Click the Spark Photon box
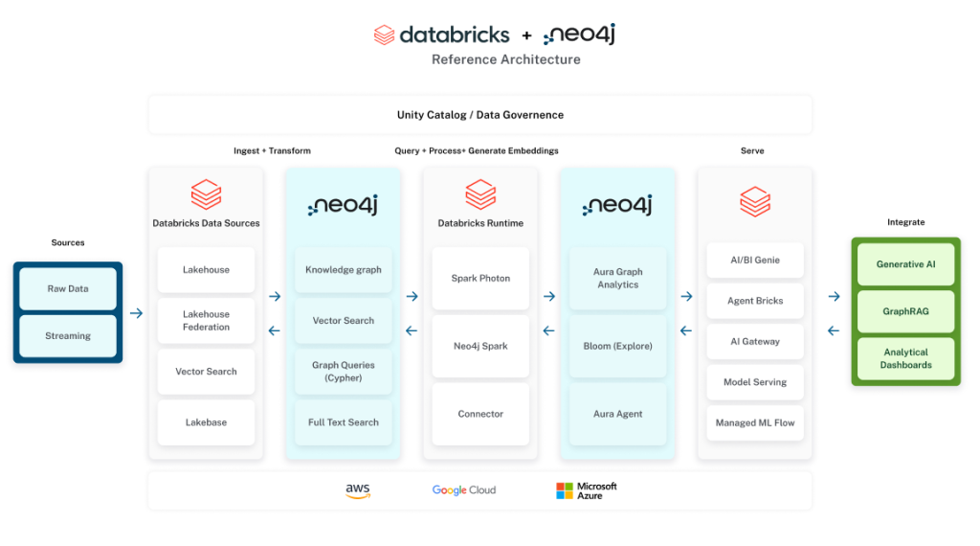The width and height of the screenshot is (980, 546). tap(480, 279)
